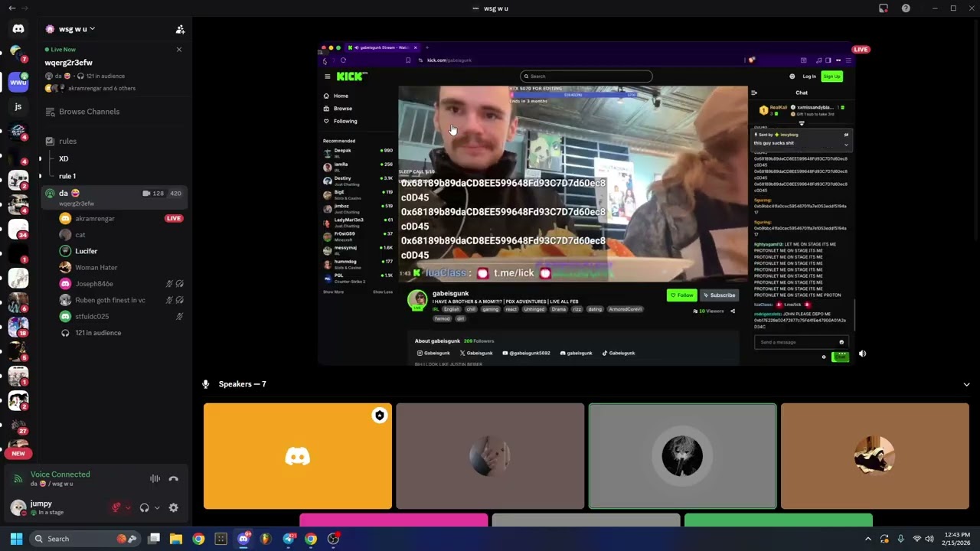
Task: Open File Explorer from the taskbar
Action: [x=176, y=539]
